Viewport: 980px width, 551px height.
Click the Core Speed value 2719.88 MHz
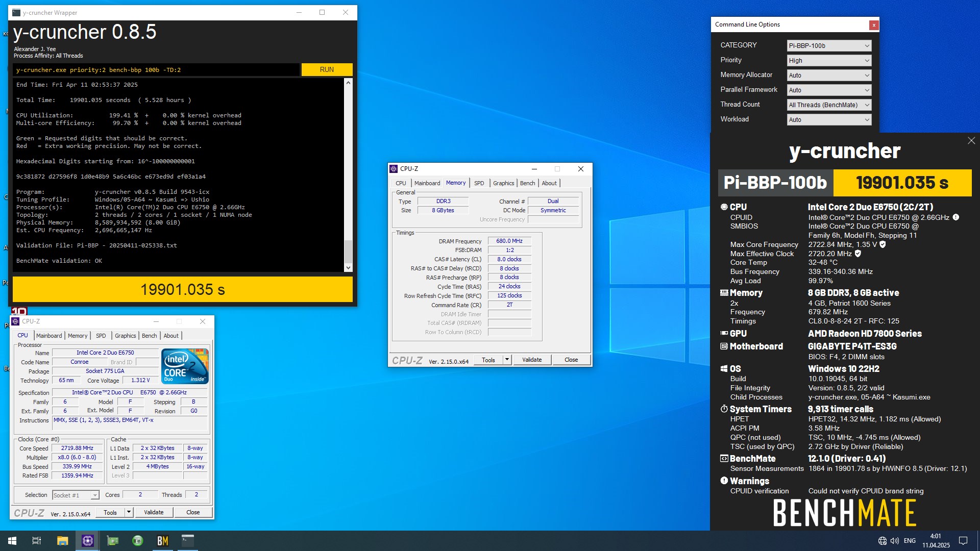click(77, 448)
